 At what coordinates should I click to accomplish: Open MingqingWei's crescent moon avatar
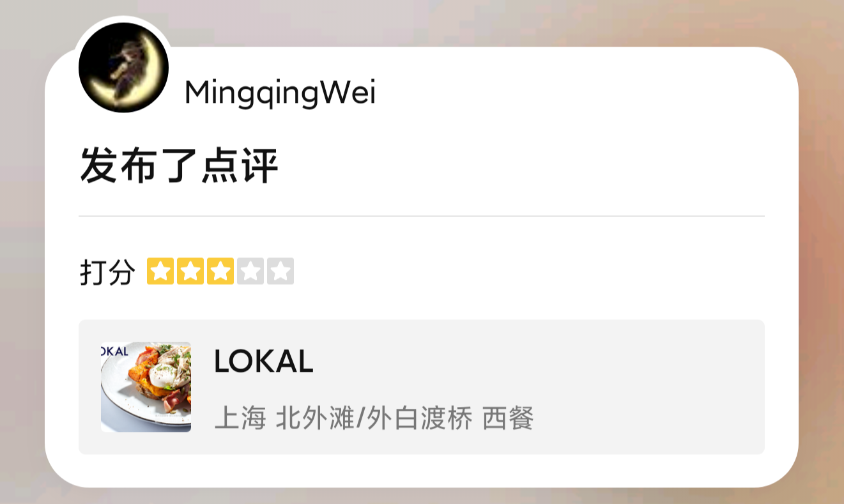[123, 68]
